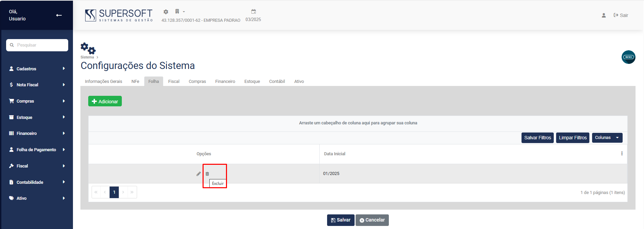The width and height of the screenshot is (644, 229).
Task: Open the company building selector dropdown
Action: pos(179,12)
